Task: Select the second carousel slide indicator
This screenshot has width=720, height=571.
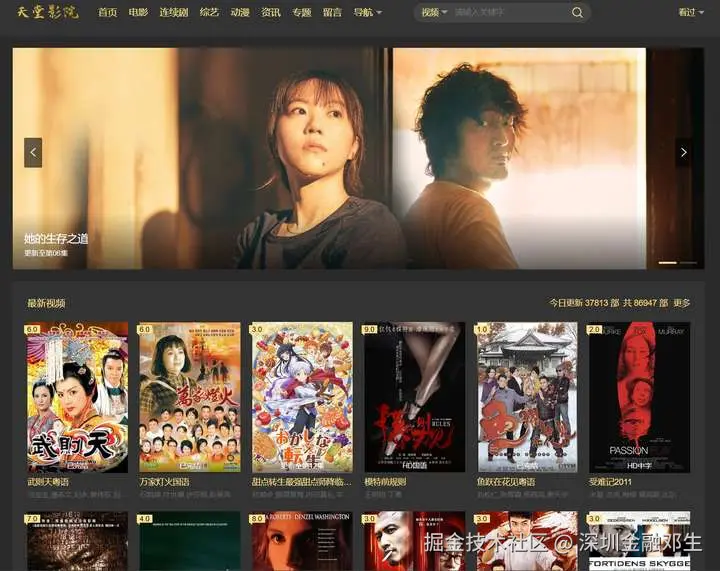Action: coord(688,263)
